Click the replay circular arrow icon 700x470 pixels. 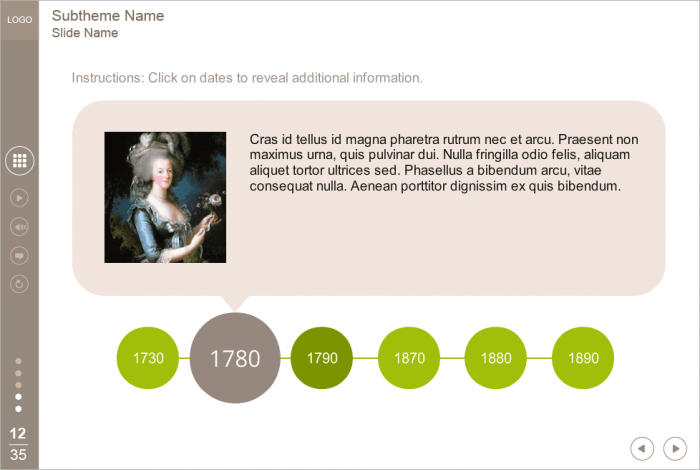pyautogui.click(x=19, y=284)
